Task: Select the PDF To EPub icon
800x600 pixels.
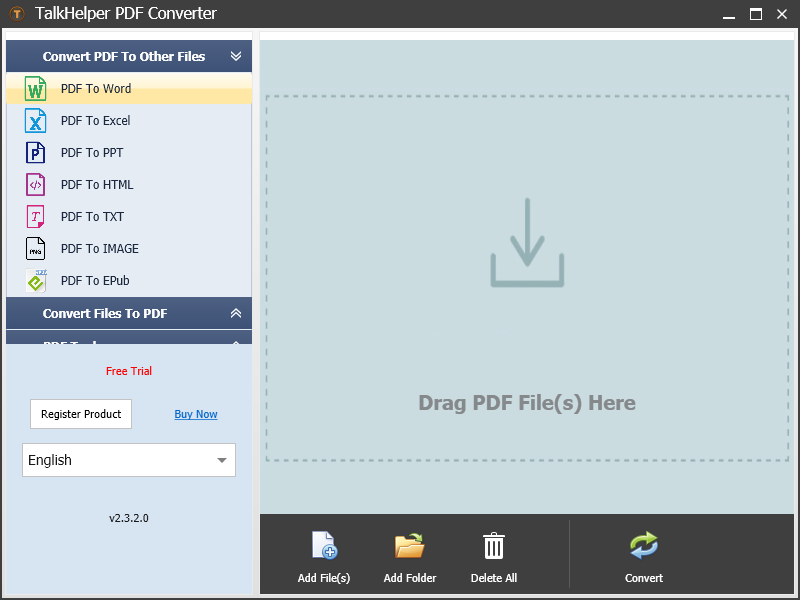Action: pyautogui.click(x=35, y=280)
